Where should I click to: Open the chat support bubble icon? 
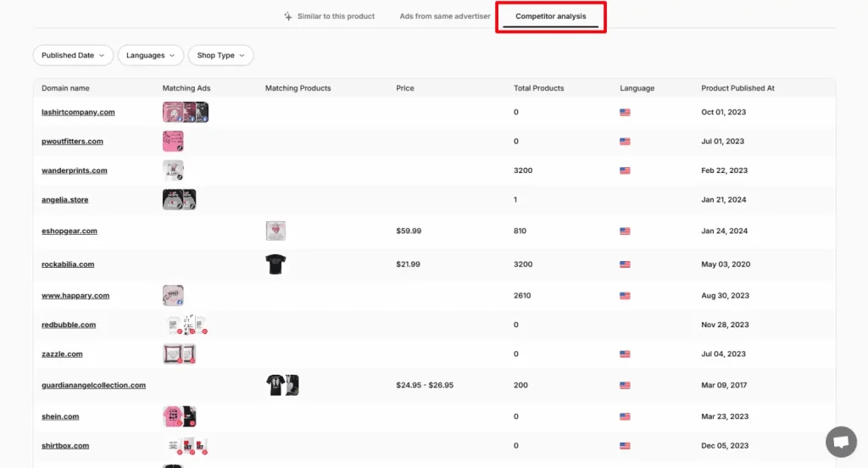click(841, 442)
